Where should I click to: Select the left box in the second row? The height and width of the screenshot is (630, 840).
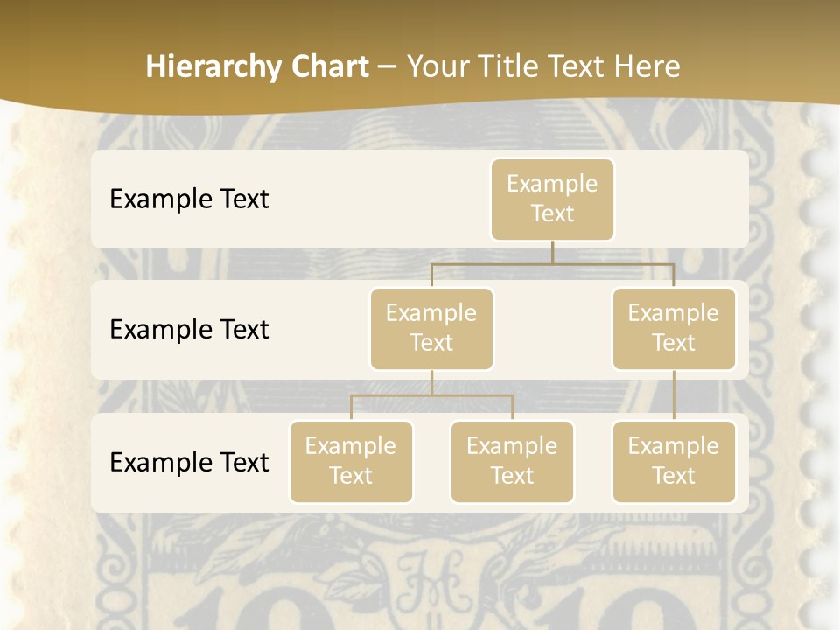[x=431, y=328]
